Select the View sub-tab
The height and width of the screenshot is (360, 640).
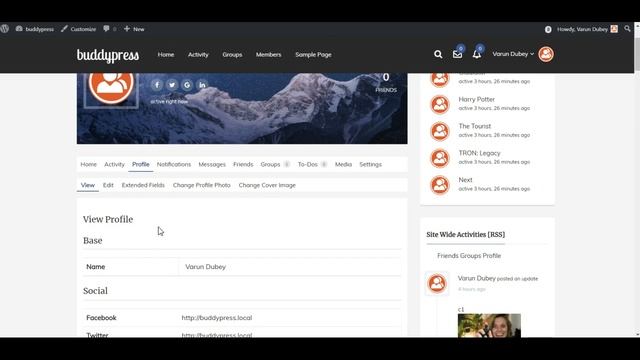pos(87,185)
